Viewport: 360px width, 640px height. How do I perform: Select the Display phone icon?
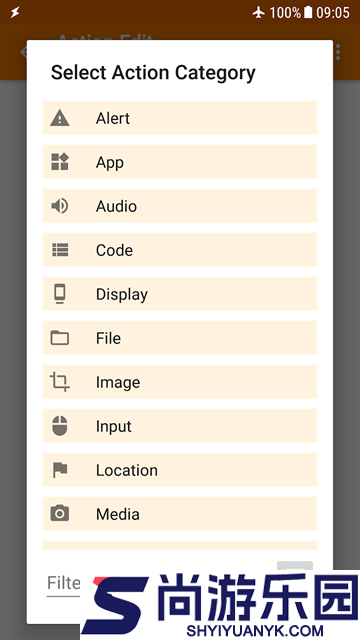[60, 294]
